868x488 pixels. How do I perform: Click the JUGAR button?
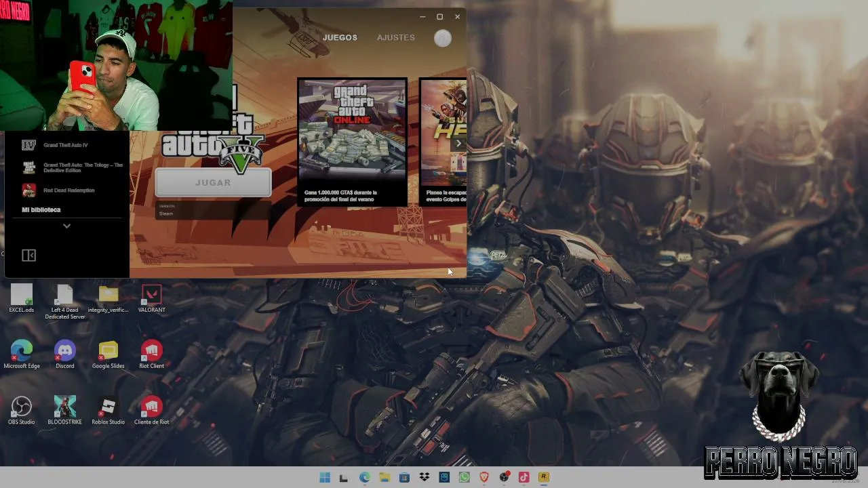[213, 183]
